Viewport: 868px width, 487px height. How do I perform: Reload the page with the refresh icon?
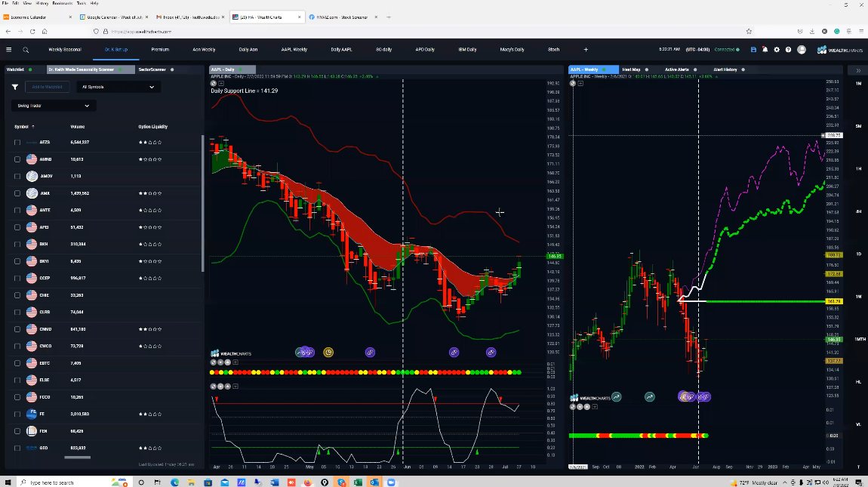pos(32,32)
